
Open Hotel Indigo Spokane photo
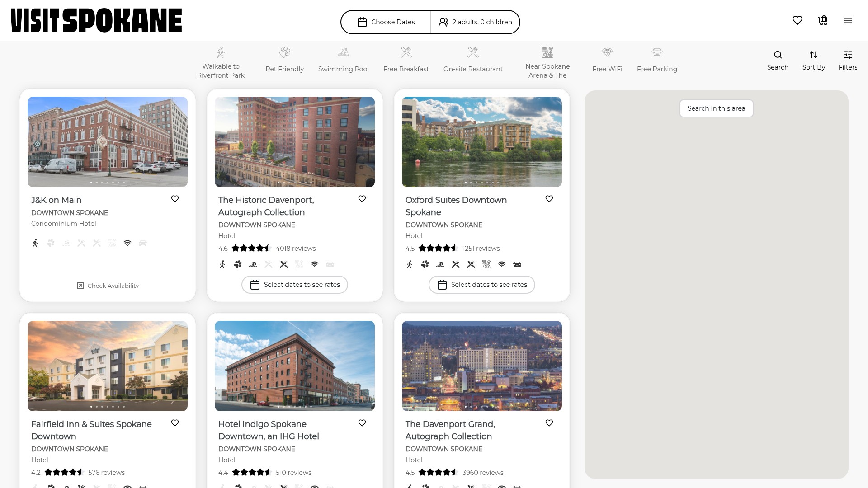pos(295,366)
